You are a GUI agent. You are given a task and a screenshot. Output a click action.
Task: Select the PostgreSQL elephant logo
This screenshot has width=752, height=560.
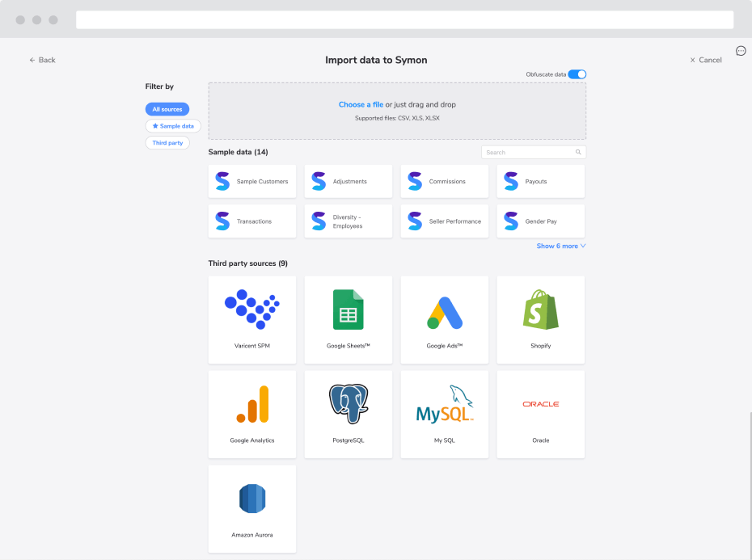pos(349,404)
